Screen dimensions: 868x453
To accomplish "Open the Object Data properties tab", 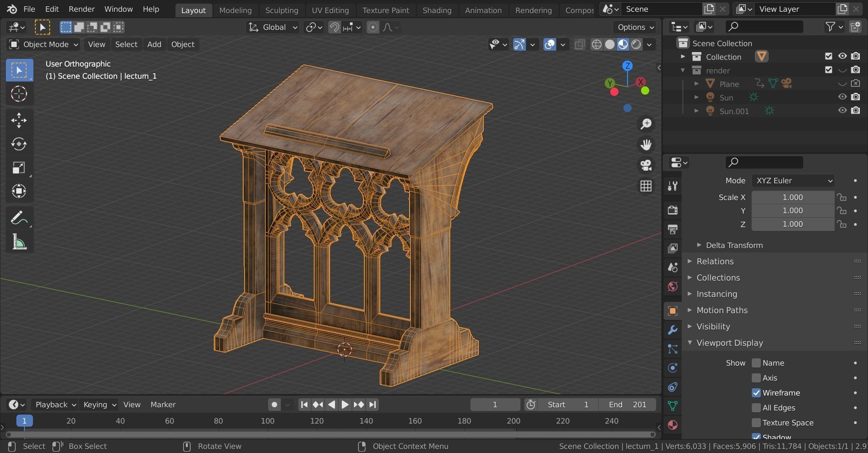I will (x=673, y=405).
